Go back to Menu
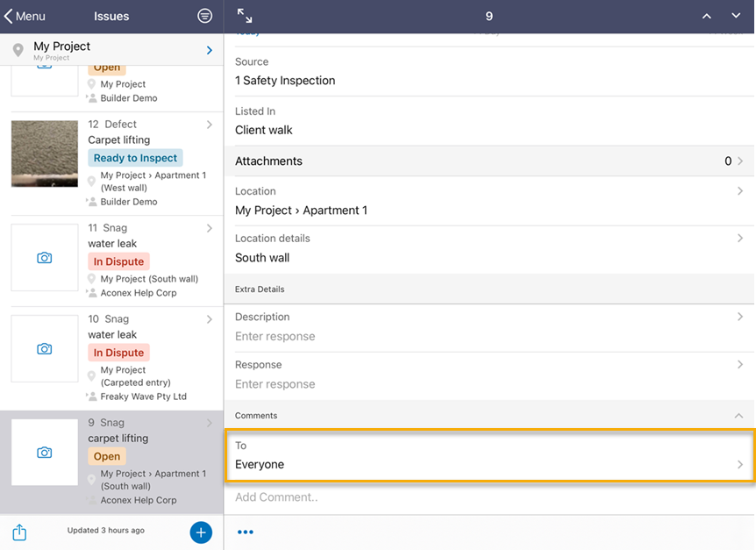756x550 pixels. 25,16
